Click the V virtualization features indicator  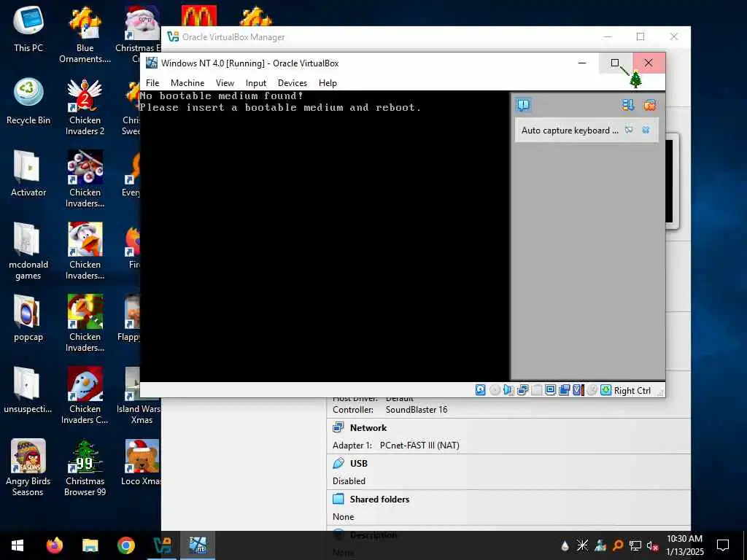pyautogui.click(x=578, y=391)
